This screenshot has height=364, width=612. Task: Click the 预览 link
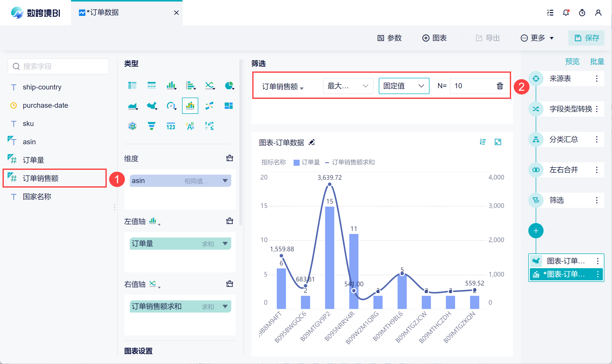(572, 62)
